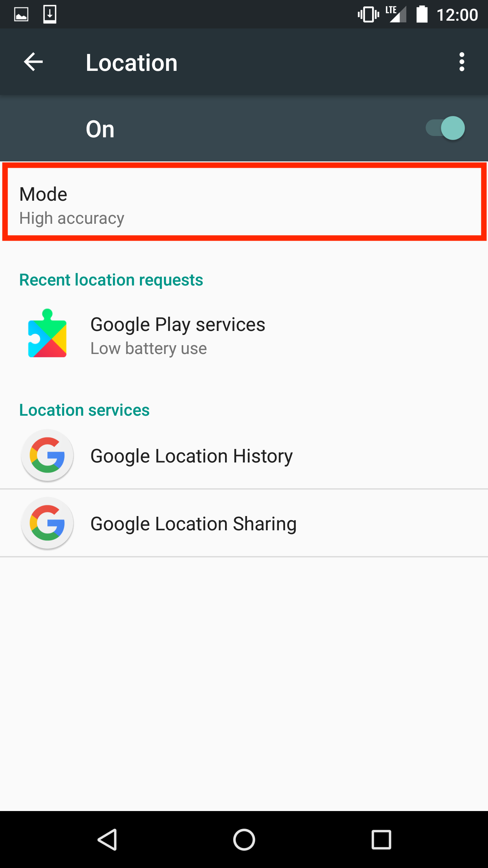488x868 pixels.
Task: Tap the Android back navigation triangle
Action: 108,840
